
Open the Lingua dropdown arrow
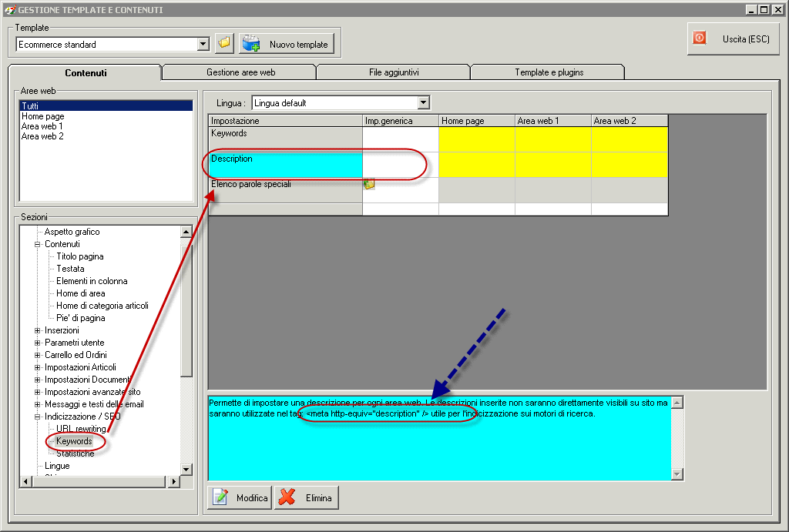click(424, 102)
